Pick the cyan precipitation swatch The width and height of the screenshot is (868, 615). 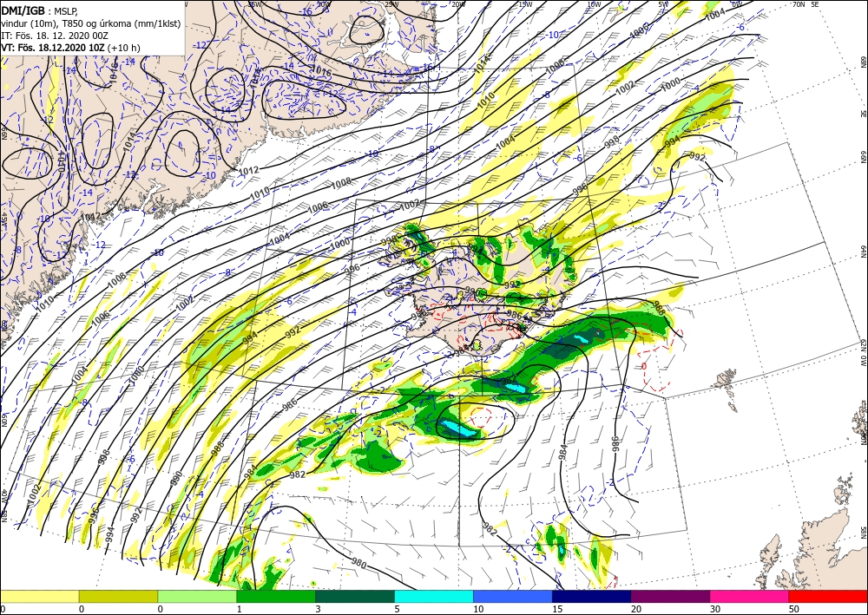point(434,596)
